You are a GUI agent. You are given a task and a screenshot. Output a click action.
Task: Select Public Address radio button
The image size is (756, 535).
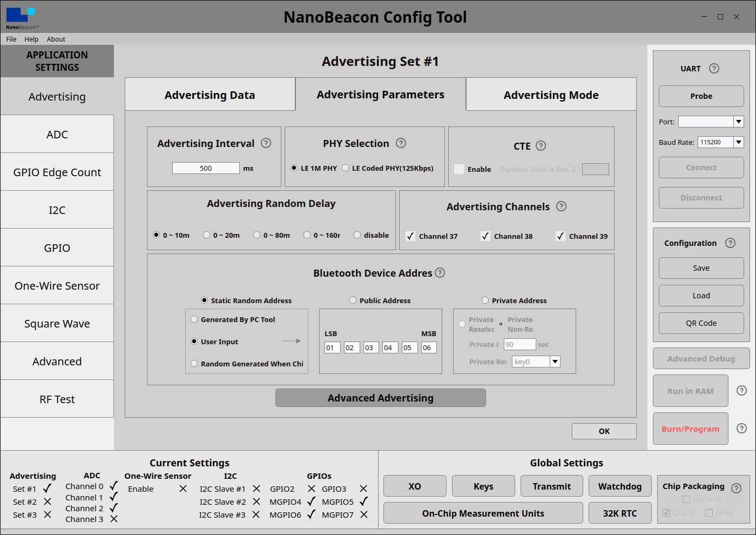(x=353, y=300)
